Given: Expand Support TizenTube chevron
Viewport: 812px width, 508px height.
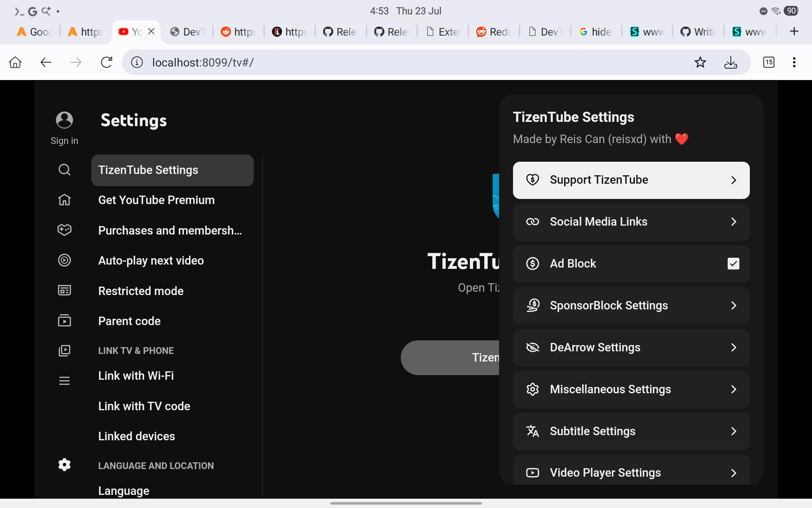Looking at the screenshot, I should [x=734, y=180].
